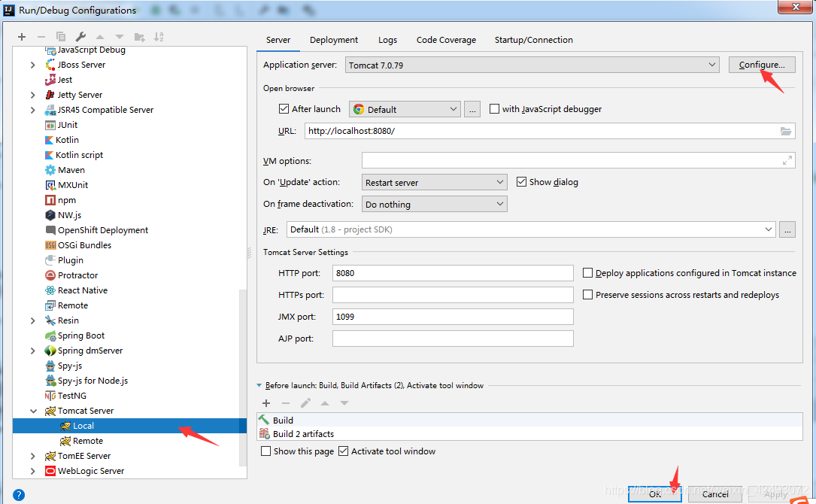
Task: Click the Add New Configuration plus icon
Action: (21, 36)
